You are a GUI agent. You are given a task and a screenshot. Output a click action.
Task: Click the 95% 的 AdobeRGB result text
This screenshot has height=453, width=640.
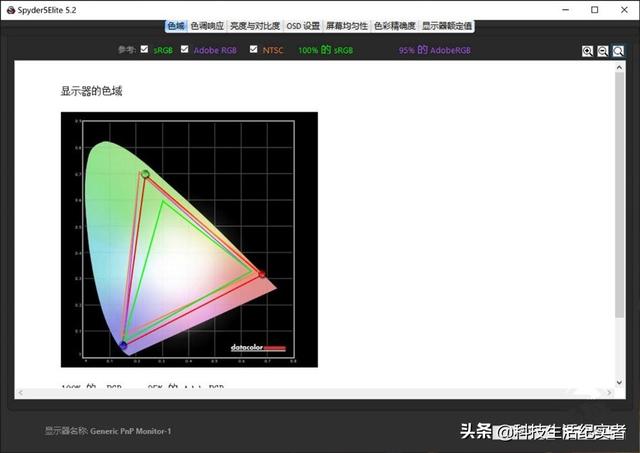click(435, 50)
